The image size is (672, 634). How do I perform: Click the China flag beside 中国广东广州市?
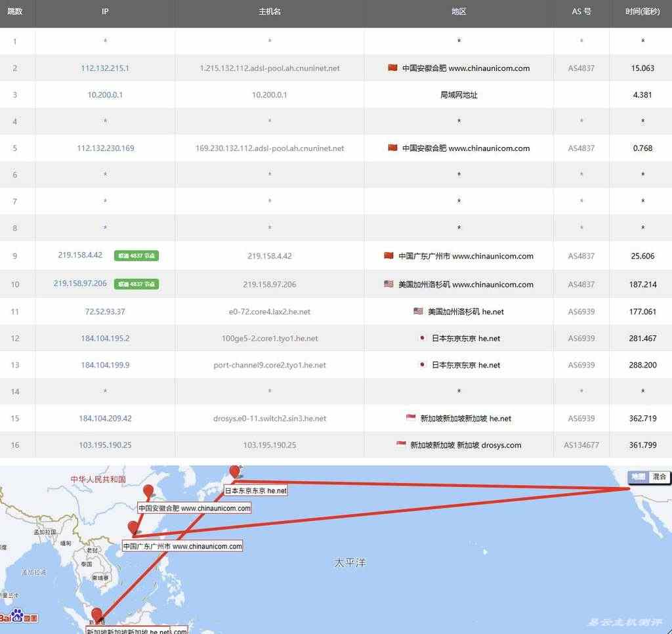(388, 255)
